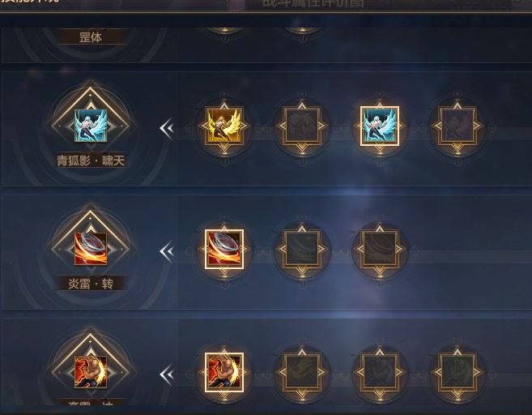Click the fire fighter main skill icon
Screen dimensions: 532x415
(x=91, y=372)
